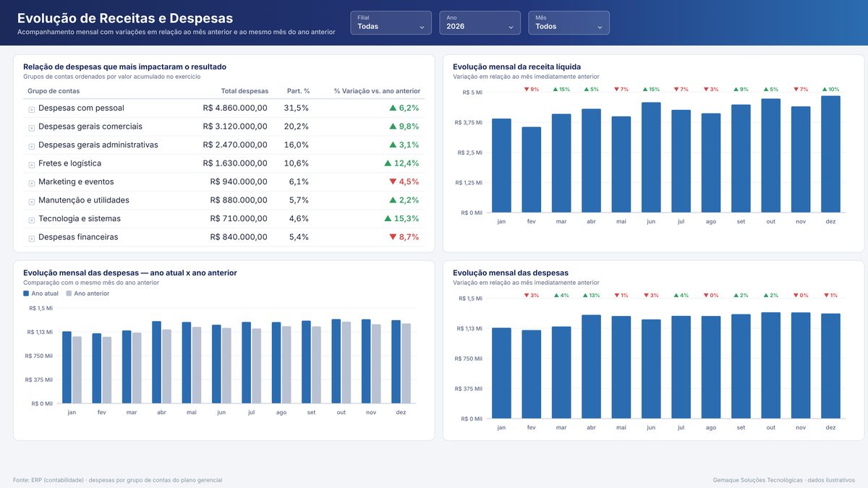Sort by % Variação vs. ano anterior header
Screen dimensions: 868x488
coord(377,91)
